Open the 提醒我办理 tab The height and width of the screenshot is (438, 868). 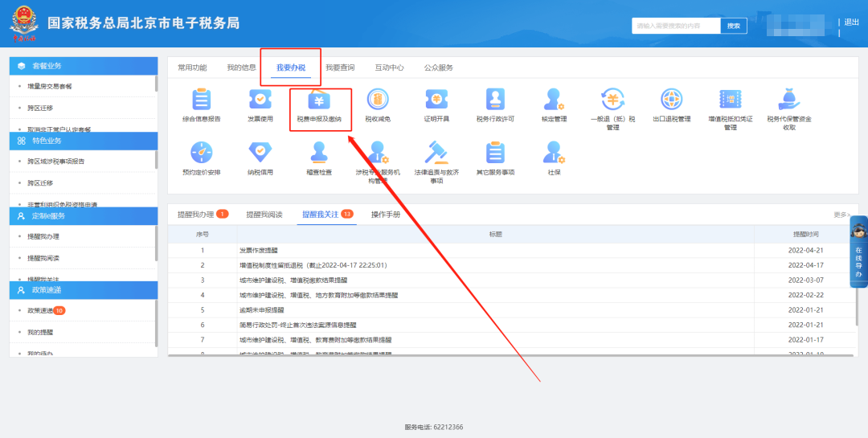click(196, 215)
